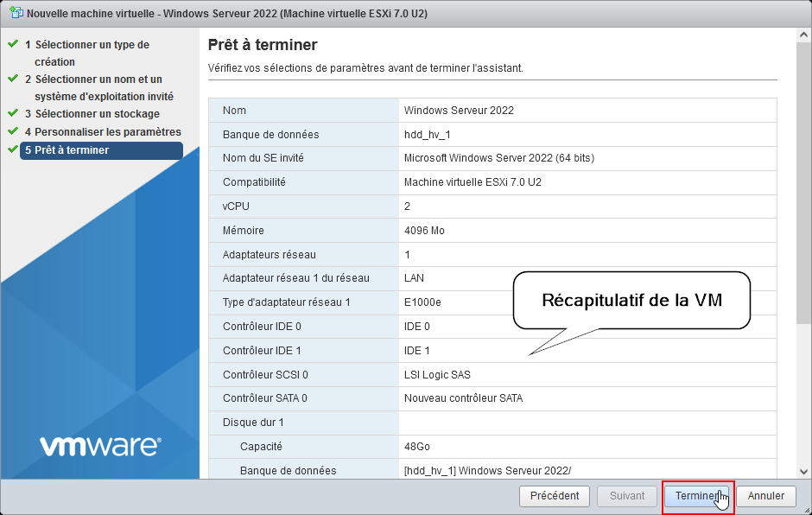Click the green checkmark beside step 4
Screen dimensions: 812x515
click(x=13, y=131)
